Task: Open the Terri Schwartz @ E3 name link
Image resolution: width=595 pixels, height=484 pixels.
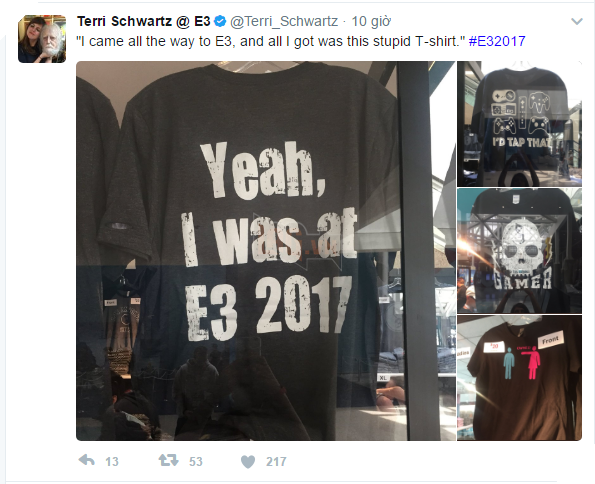Action: pyautogui.click(x=143, y=21)
